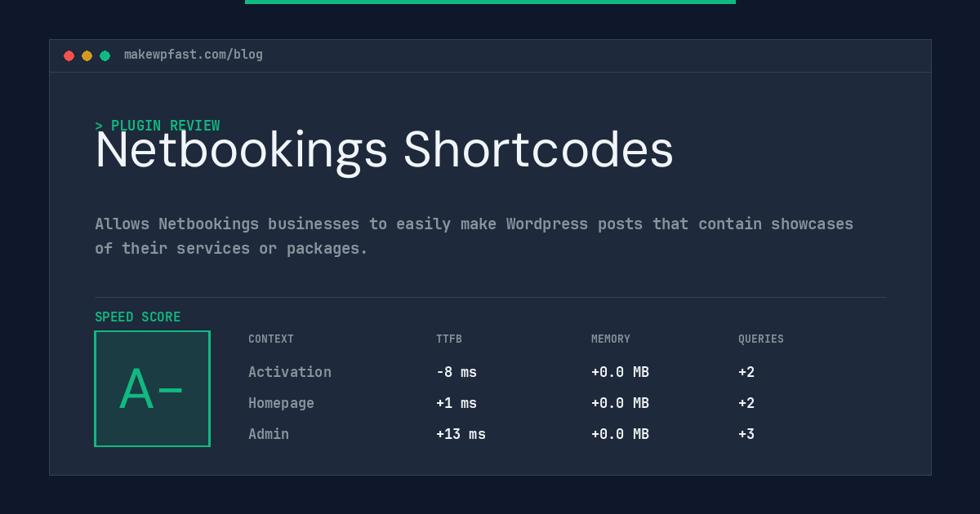Viewport: 980px width, 514px height.
Task: Click the CONTEXT column header
Action: pyautogui.click(x=271, y=339)
